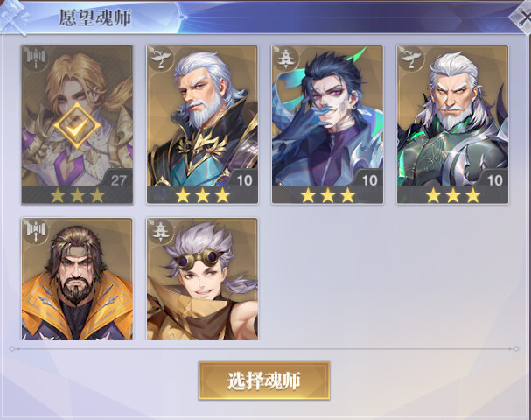Click the tower class icon on goggles hero
Viewport: 531px width, 420px height.
(161, 232)
